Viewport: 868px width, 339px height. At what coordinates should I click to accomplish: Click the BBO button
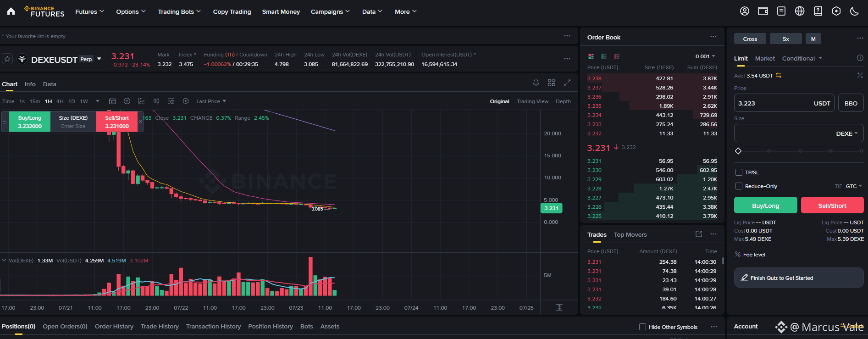[x=851, y=103]
